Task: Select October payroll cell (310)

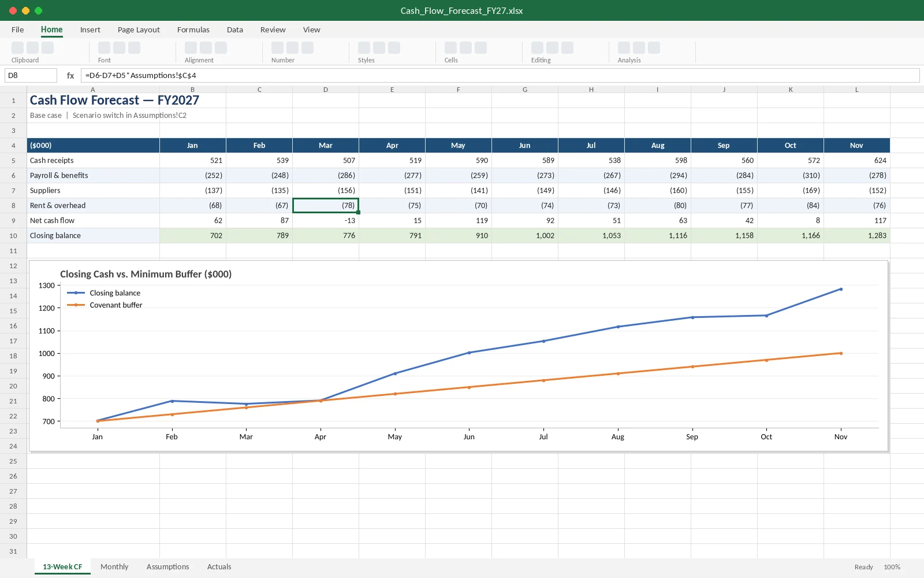Action: 791,176
